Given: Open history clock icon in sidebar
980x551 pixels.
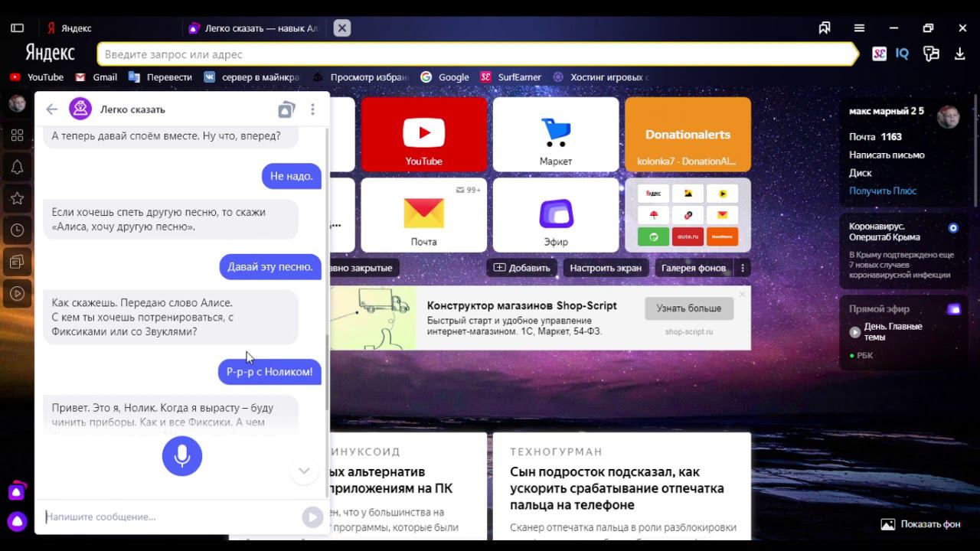Looking at the screenshot, I should 17,230.
